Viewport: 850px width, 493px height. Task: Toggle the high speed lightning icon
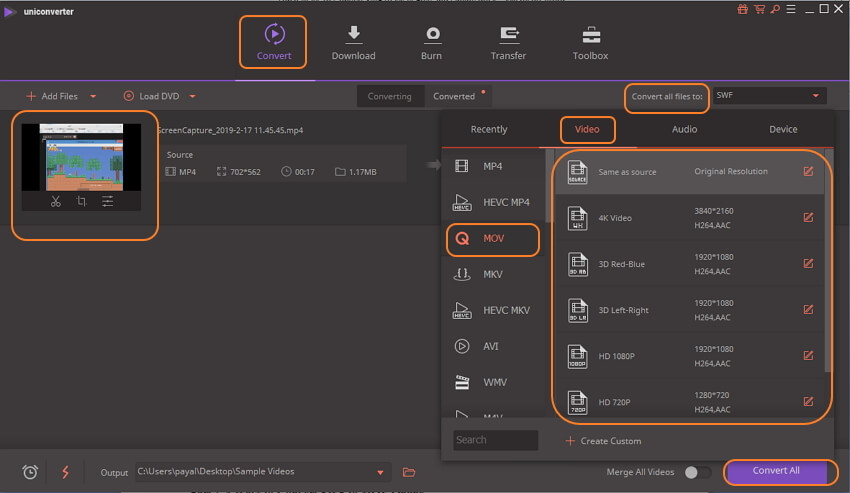pyautogui.click(x=66, y=472)
